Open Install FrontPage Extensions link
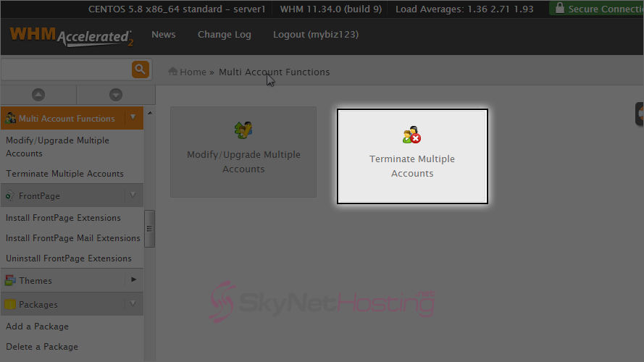This screenshot has width=644, height=362. coord(63,218)
